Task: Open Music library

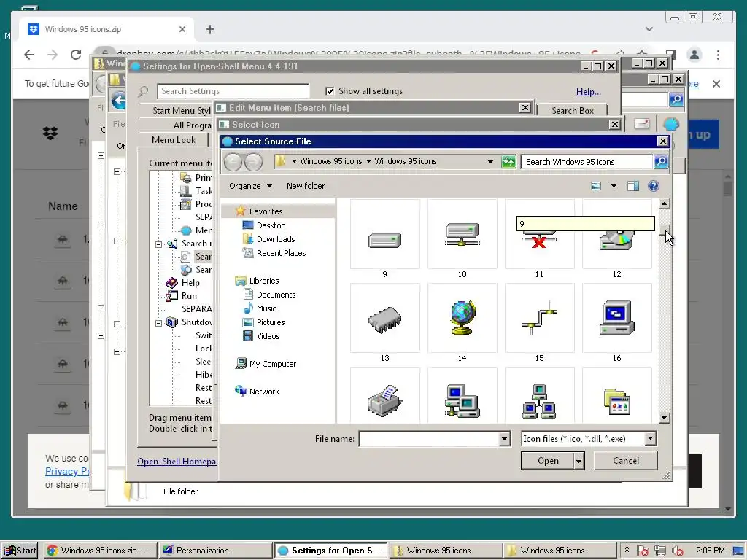Action: point(266,308)
